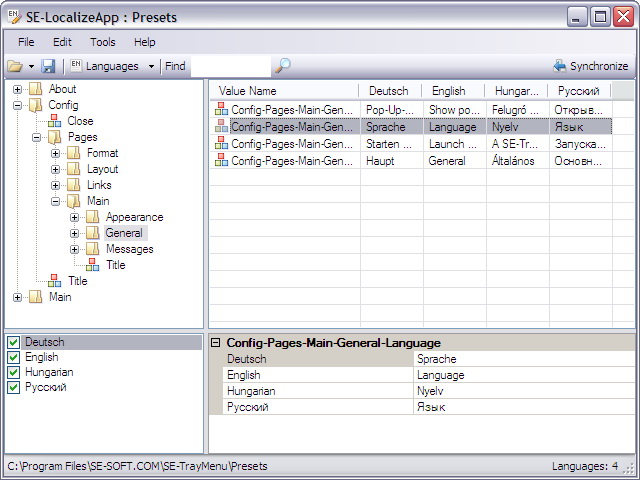Click the magnifier search icon
The height and width of the screenshot is (480, 640).
click(x=283, y=66)
